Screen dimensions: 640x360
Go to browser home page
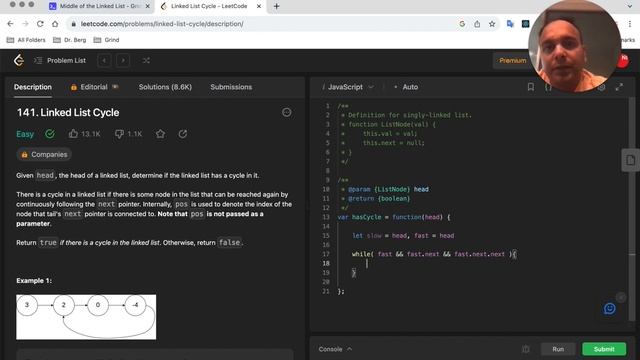(55, 24)
